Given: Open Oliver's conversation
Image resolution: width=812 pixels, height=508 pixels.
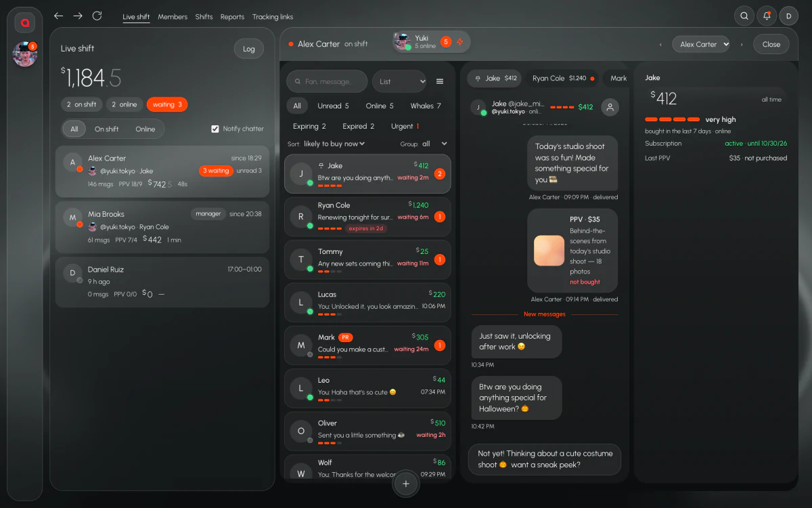Looking at the screenshot, I should [x=367, y=431].
